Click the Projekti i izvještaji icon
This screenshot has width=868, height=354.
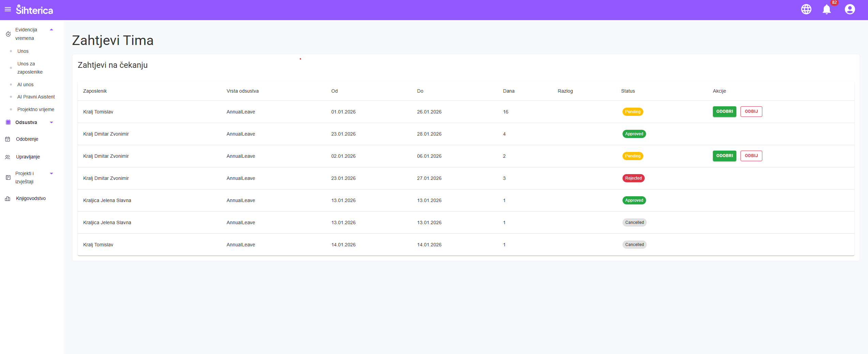8,178
